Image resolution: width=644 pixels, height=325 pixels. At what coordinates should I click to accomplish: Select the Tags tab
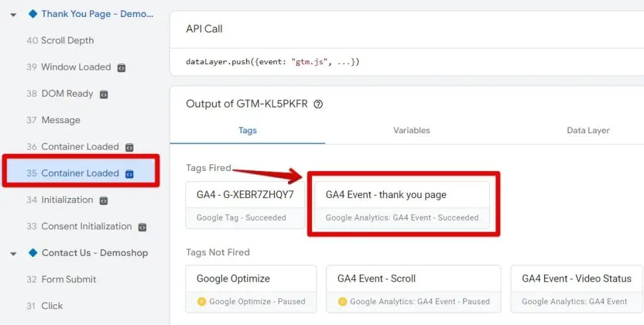coord(247,130)
